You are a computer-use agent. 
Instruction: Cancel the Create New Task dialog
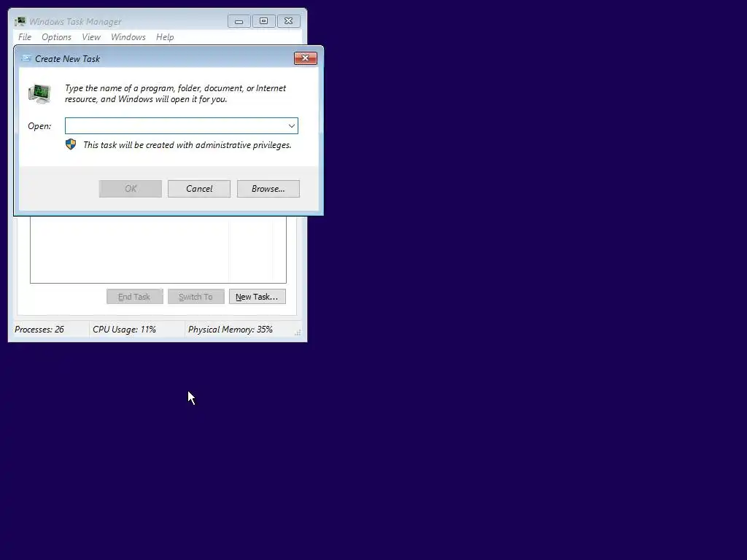pyautogui.click(x=199, y=189)
